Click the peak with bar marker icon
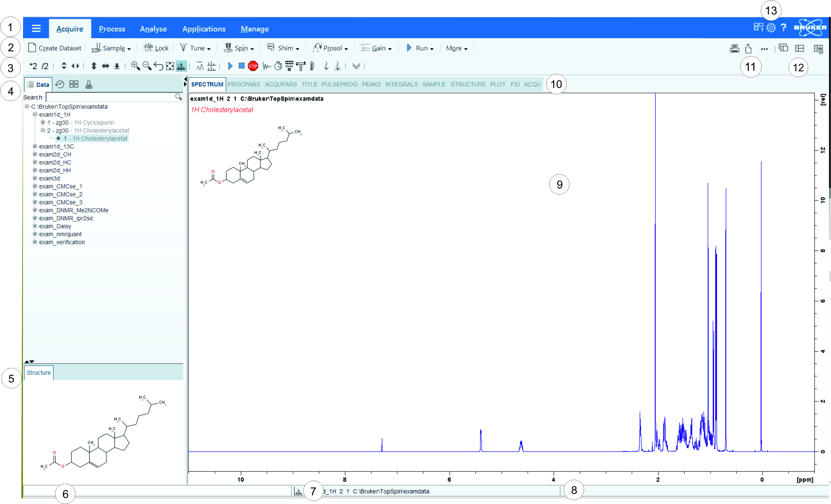This screenshot has height=504, width=831. tap(200, 66)
